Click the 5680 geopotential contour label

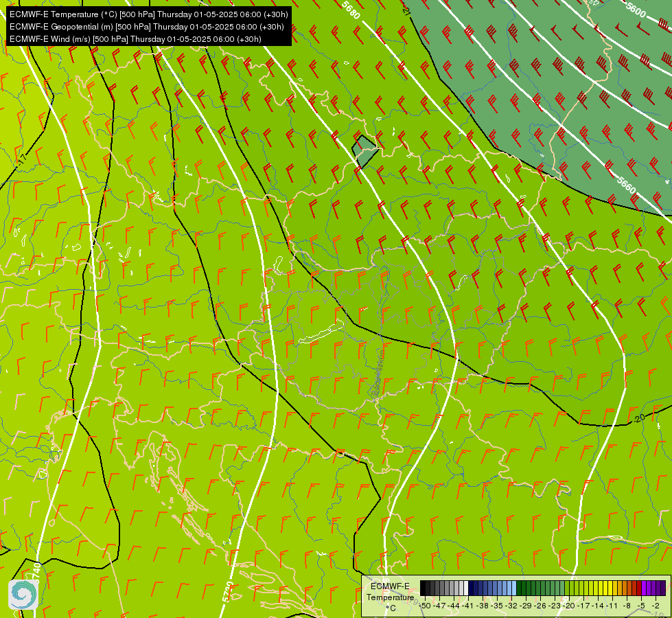pyautogui.click(x=351, y=10)
